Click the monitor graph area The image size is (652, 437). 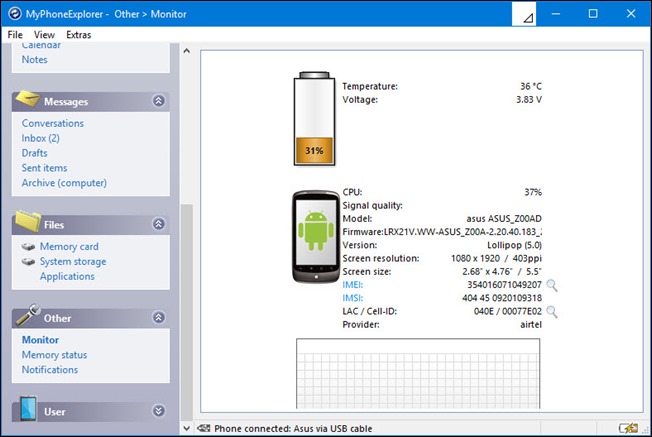click(x=418, y=373)
